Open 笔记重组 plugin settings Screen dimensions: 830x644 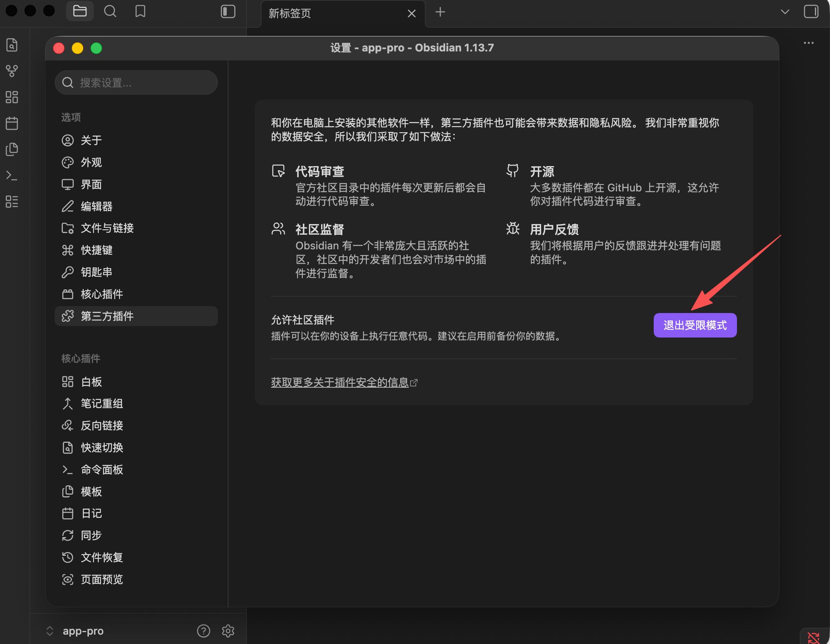coord(136,404)
